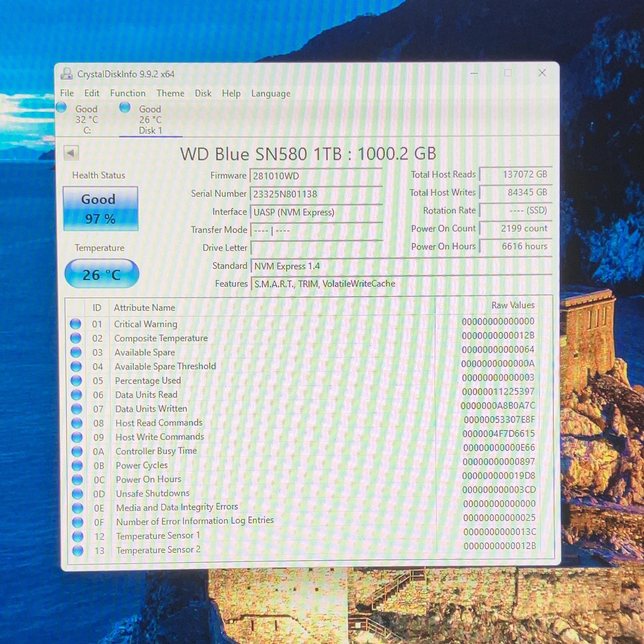
Task: Click the Good 97 % health status button
Action: click(100, 209)
